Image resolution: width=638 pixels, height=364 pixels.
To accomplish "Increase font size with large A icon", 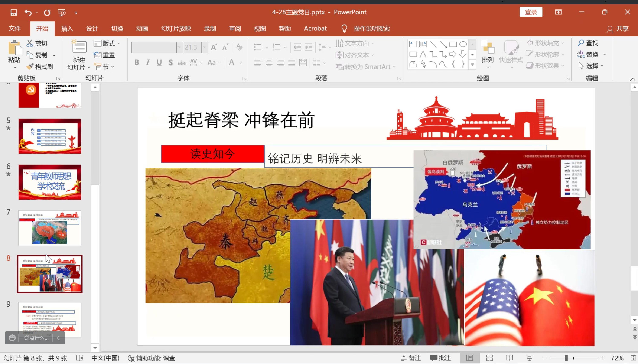I will click(214, 47).
